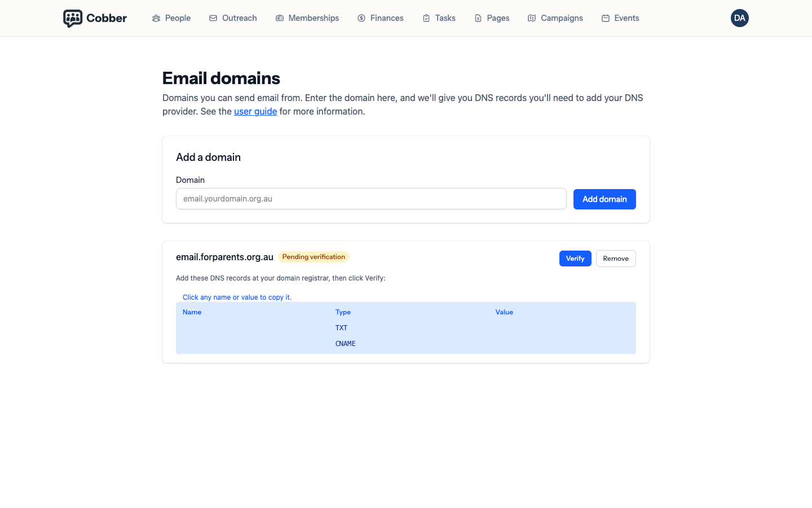Open the Memberships menu item
812x508 pixels.
[x=307, y=18]
